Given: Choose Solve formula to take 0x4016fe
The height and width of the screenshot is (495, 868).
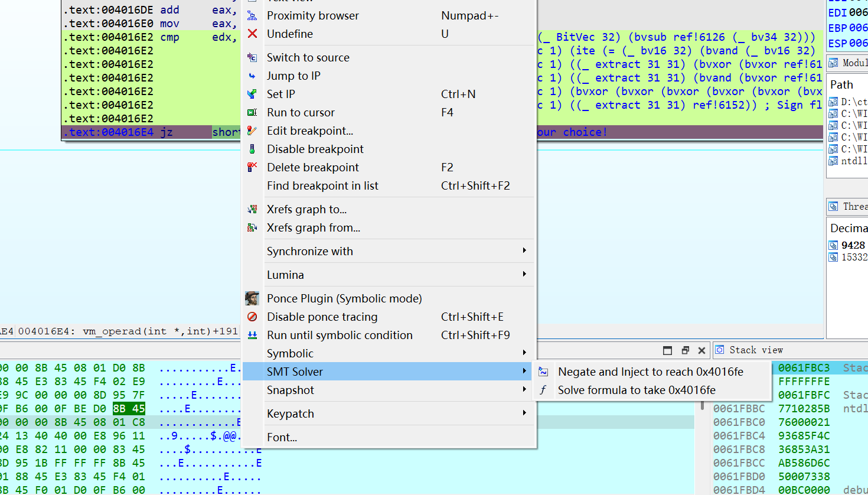Looking at the screenshot, I should pos(652,390).
